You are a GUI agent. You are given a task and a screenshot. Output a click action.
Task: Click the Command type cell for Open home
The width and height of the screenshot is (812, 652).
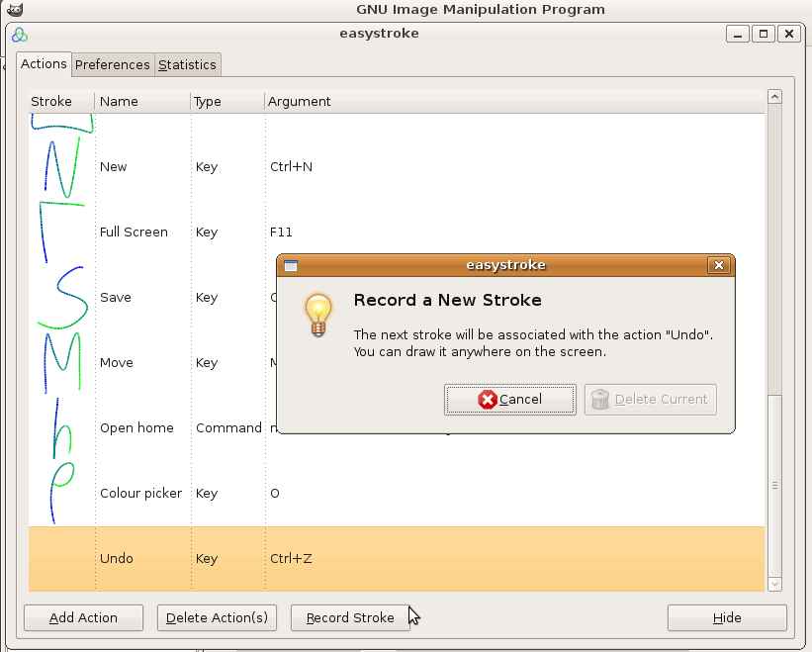(228, 427)
